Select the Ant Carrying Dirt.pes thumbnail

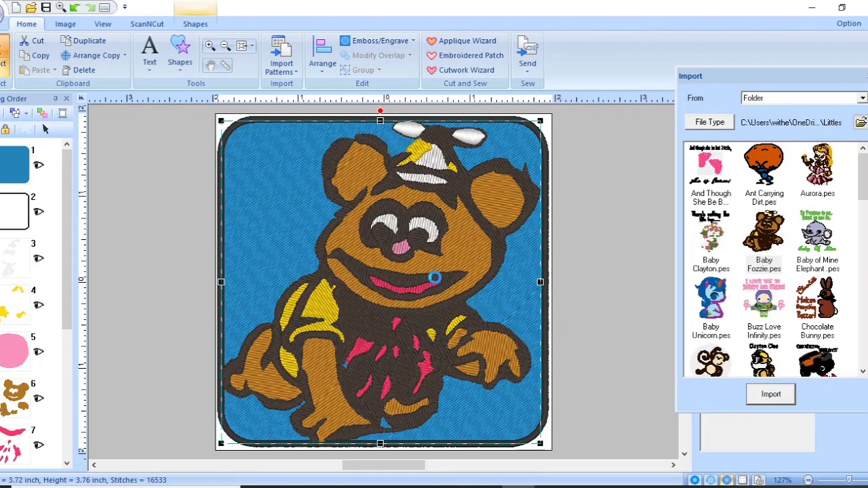point(764,165)
